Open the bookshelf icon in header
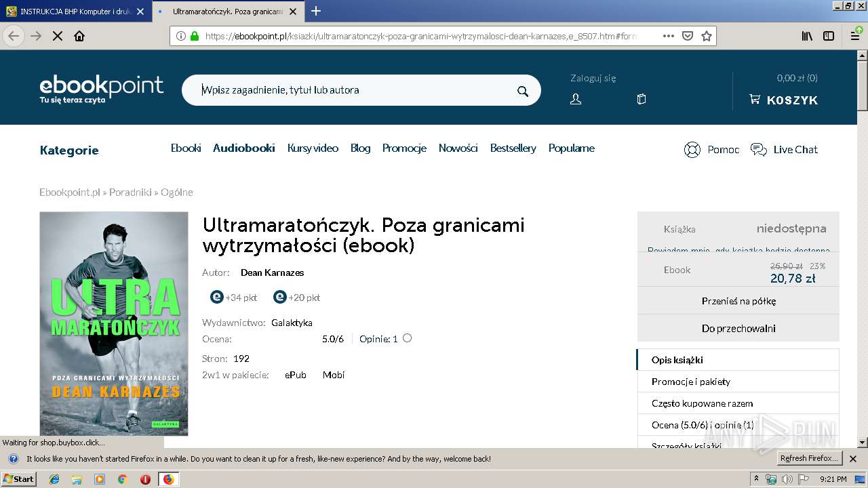 (642, 100)
